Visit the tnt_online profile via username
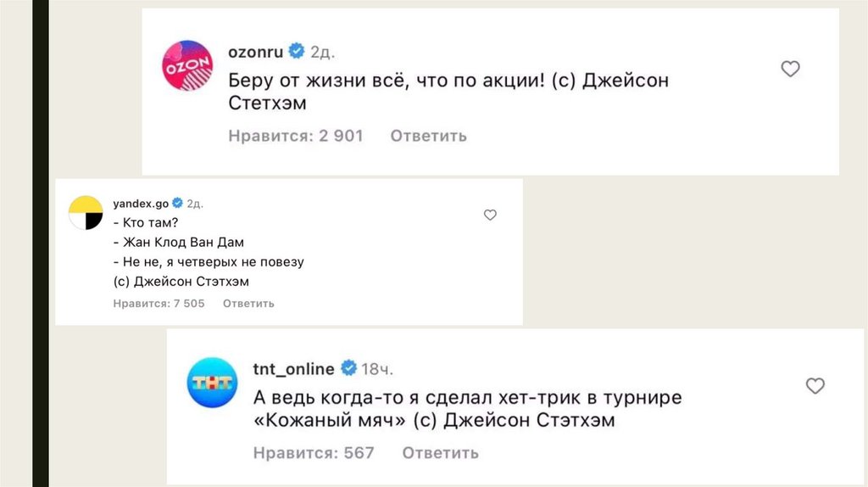Viewport: 868px width, 487px height. pos(293,368)
